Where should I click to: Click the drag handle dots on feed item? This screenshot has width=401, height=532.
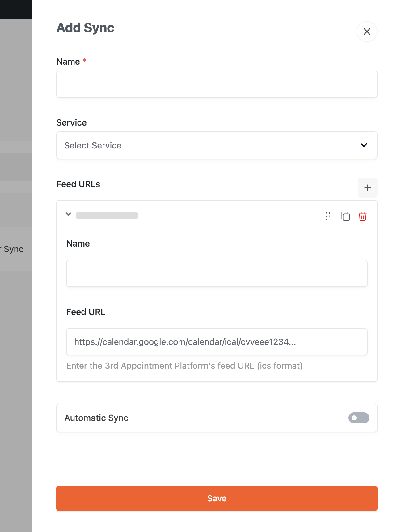tap(328, 216)
